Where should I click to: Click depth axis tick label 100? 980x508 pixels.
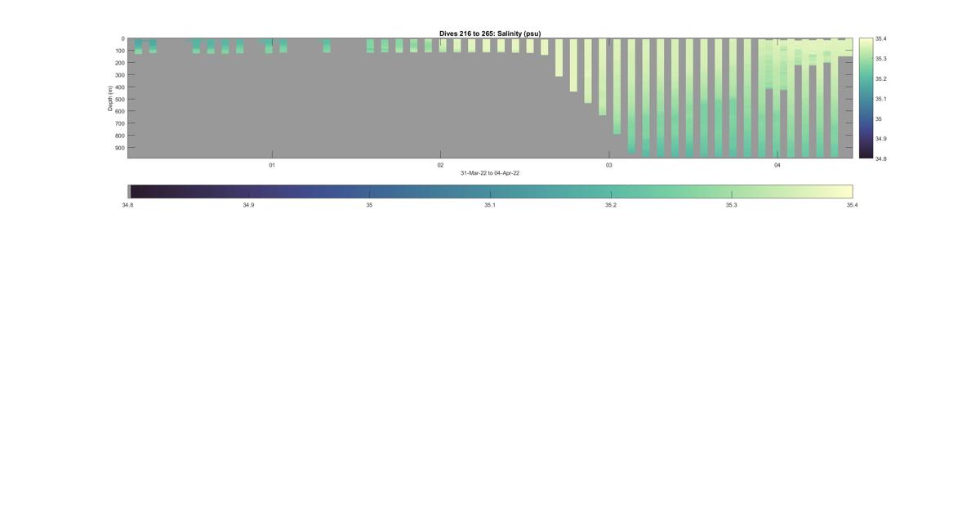click(119, 51)
